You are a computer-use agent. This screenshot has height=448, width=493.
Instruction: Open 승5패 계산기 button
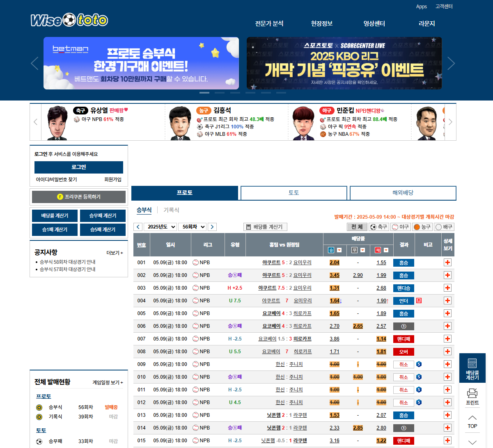[103, 230]
